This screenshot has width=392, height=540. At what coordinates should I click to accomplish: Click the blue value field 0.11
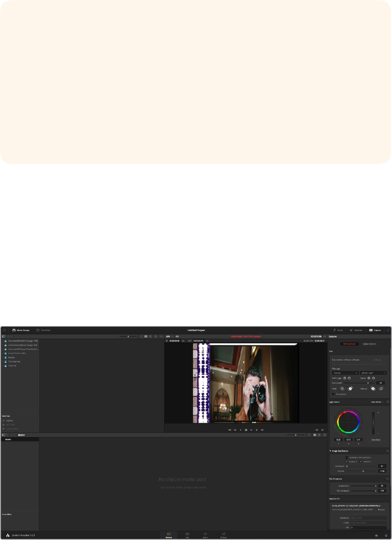(359, 440)
